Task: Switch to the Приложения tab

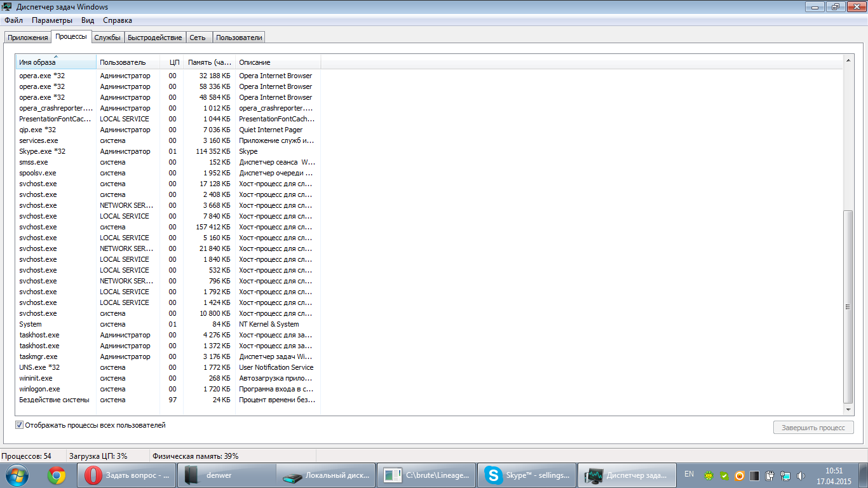Action: (x=28, y=37)
